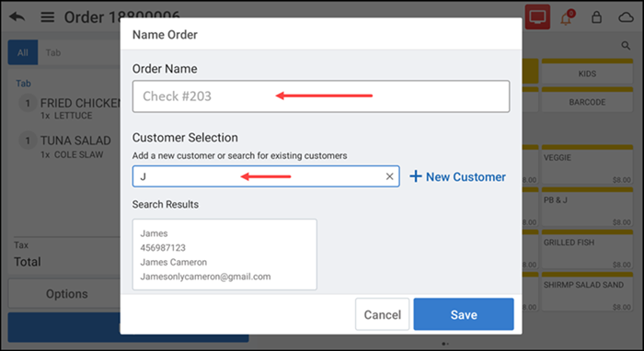Viewport: 644px width, 351px height.
Task: Click the Tax row label
Action: (x=21, y=244)
